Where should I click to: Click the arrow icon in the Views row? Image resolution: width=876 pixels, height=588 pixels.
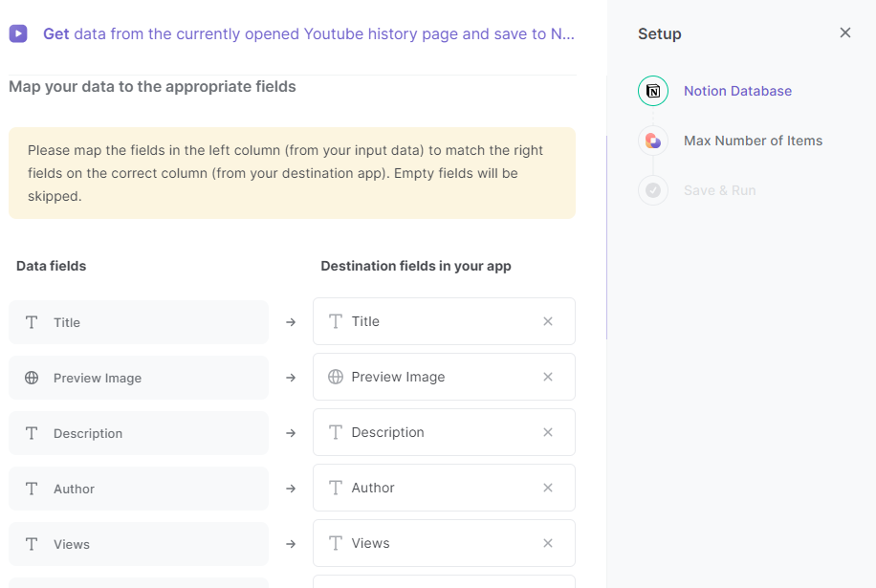click(x=291, y=544)
